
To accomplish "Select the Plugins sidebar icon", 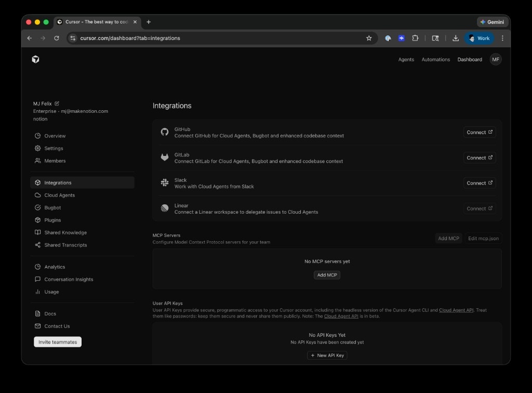I will click(x=37, y=220).
